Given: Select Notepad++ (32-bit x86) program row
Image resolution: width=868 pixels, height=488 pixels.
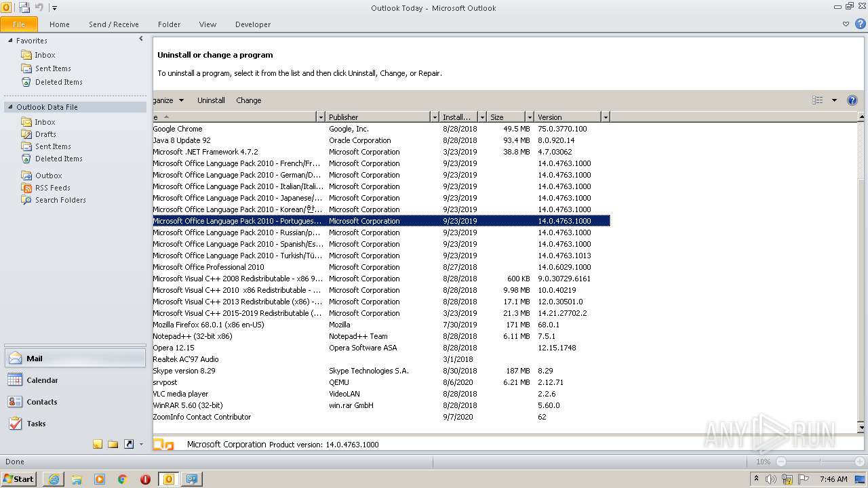Looking at the screenshot, I should 381,336.
